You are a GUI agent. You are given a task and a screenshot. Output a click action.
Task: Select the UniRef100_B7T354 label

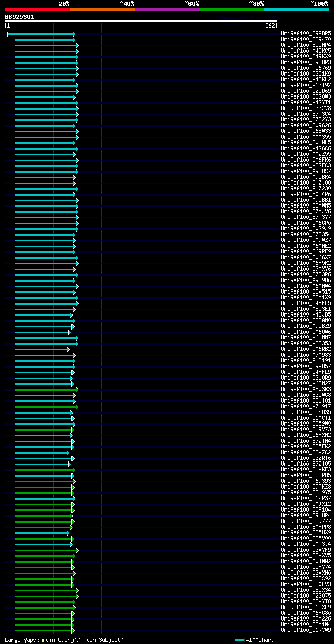(x=306, y=234)
